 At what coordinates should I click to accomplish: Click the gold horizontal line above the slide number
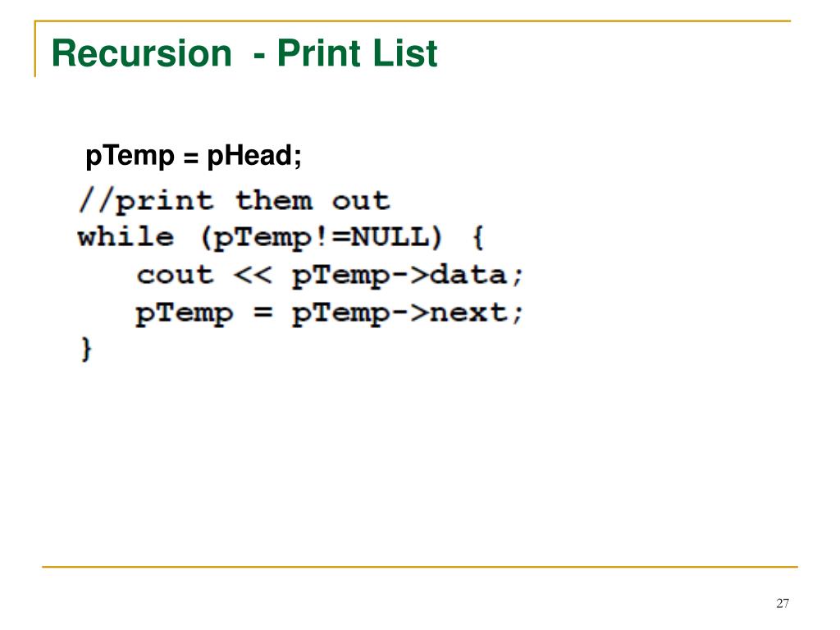tap(420, 566)
